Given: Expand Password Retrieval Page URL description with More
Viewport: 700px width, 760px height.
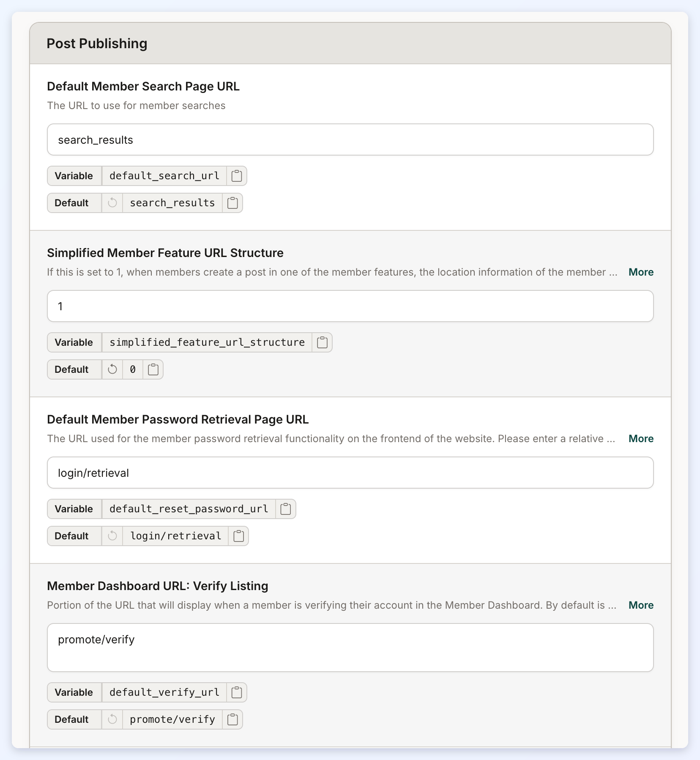Looking at the screenshot, I should (641, 439).
